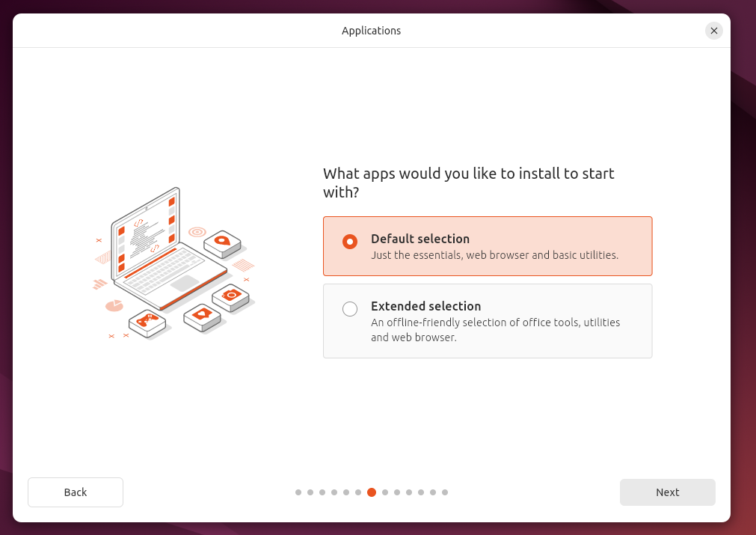Click the last page indicator dot
Screen dimensions: 756x535
tap(445, 492)
